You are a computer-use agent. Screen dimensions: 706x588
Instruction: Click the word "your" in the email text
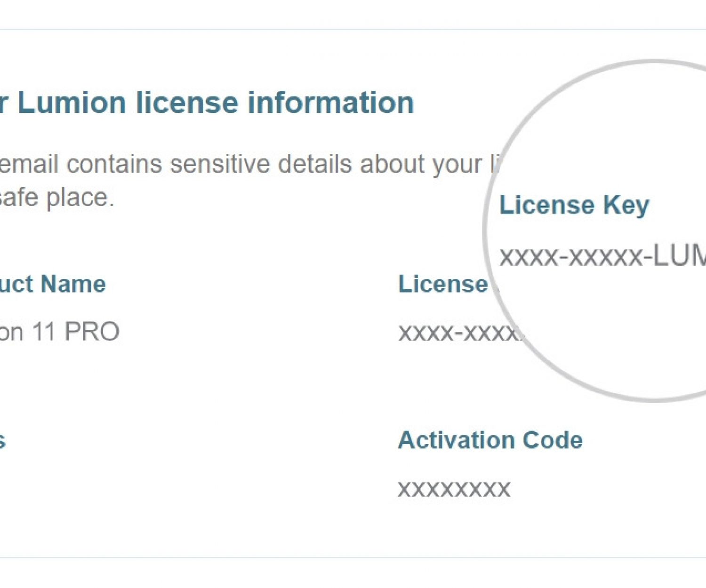tap(457, 164)
